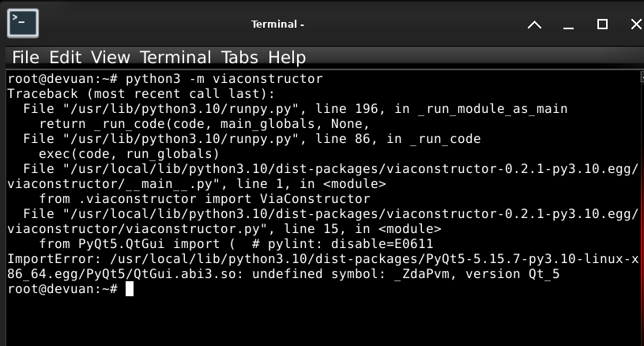Viewport: 644px width, 346px height.
Task: Click the "exec(code, run_globals)" line
Action: (129, 154)
